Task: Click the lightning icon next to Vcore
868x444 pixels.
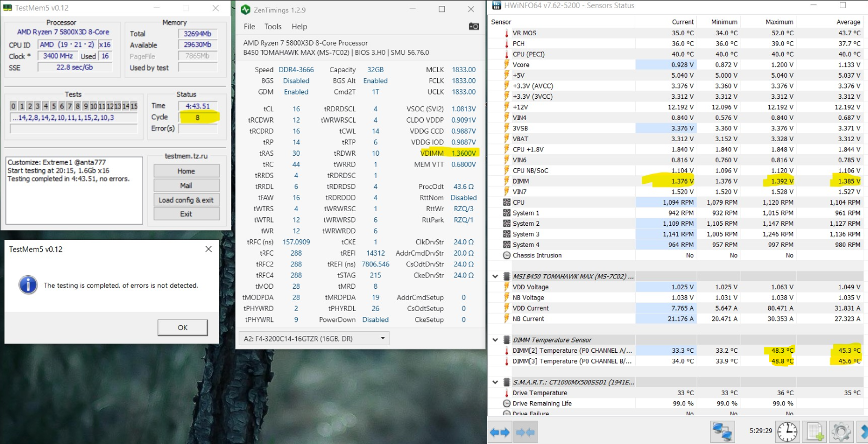Action: click(507, 65)
